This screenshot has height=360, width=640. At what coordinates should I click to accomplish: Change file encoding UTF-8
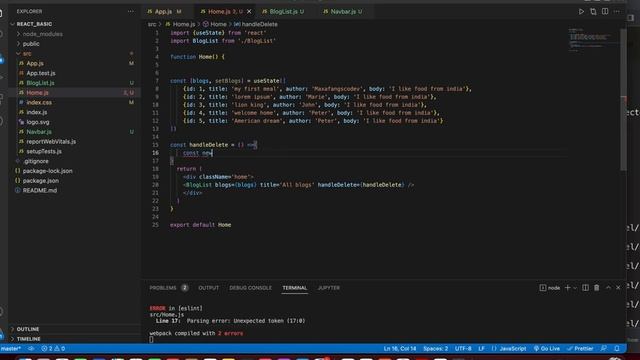(x=463, y=349)
